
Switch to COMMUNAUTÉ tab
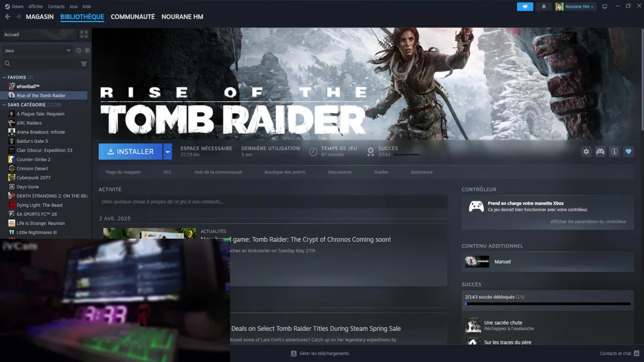coord(133,17)
